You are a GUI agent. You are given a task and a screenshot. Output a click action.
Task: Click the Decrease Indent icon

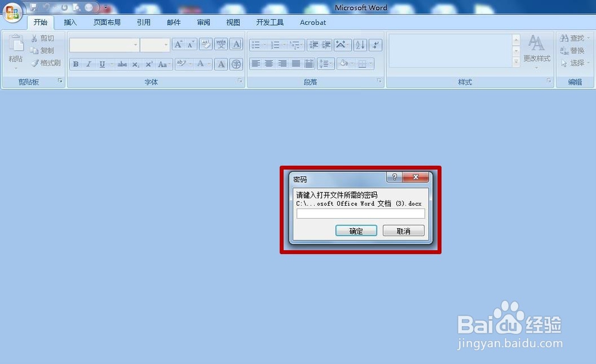pos(313,45)
